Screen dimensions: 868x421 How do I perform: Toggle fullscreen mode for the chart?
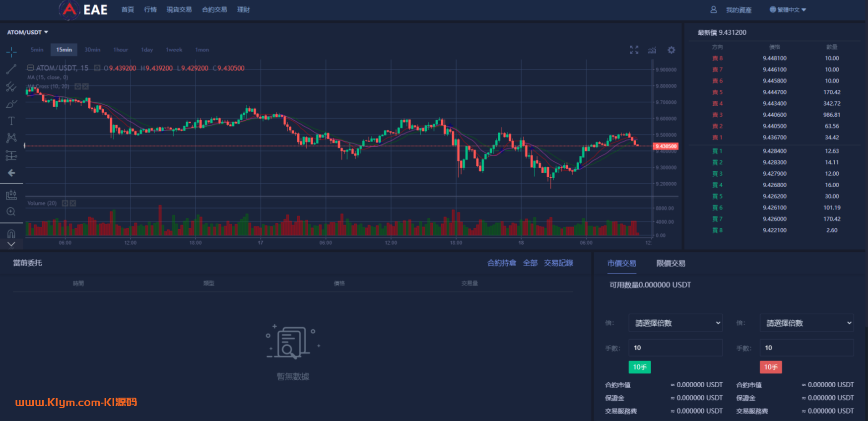pyautogui.click(x=634, y=50)
